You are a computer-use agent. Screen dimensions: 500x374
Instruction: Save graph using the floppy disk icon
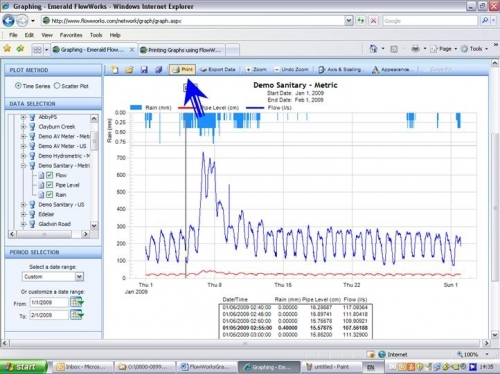(144, 70)
